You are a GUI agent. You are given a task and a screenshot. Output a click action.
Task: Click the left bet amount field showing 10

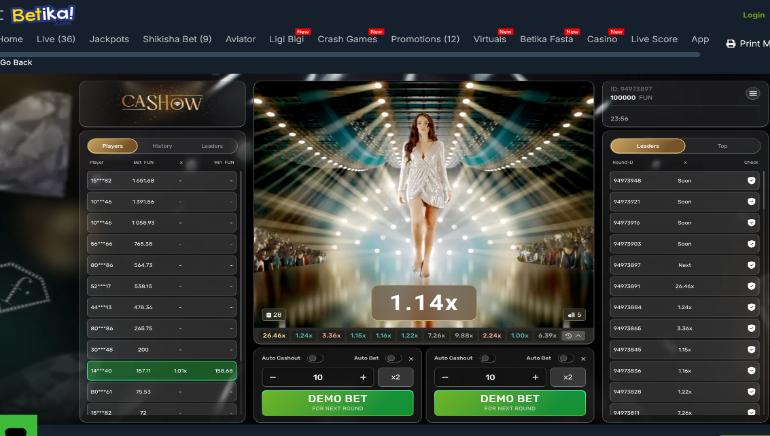(318, 377)
